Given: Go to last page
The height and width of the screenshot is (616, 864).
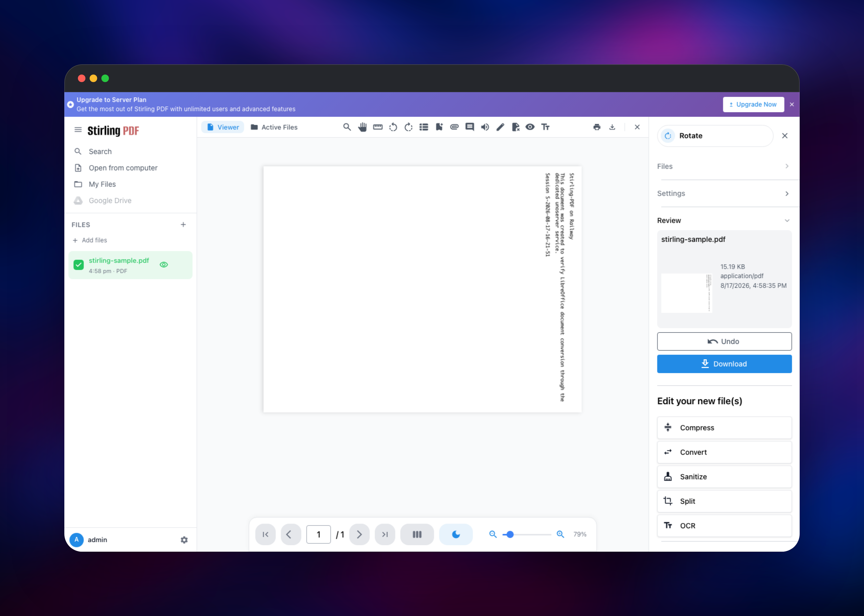Looking at the screenshot, I should tap(385, 535).
